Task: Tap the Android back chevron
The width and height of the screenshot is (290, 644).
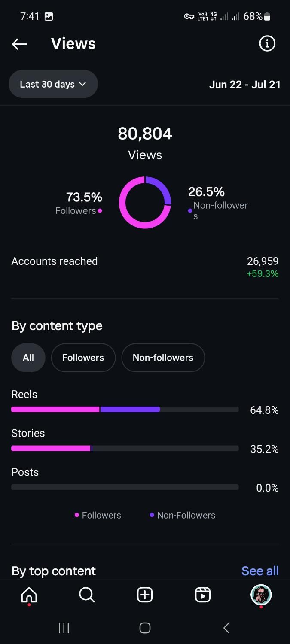Action: point(226,628)
